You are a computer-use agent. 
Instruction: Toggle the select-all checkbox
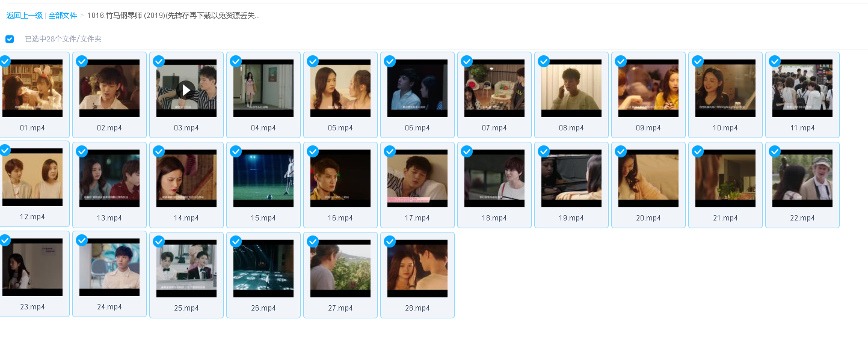10,39
